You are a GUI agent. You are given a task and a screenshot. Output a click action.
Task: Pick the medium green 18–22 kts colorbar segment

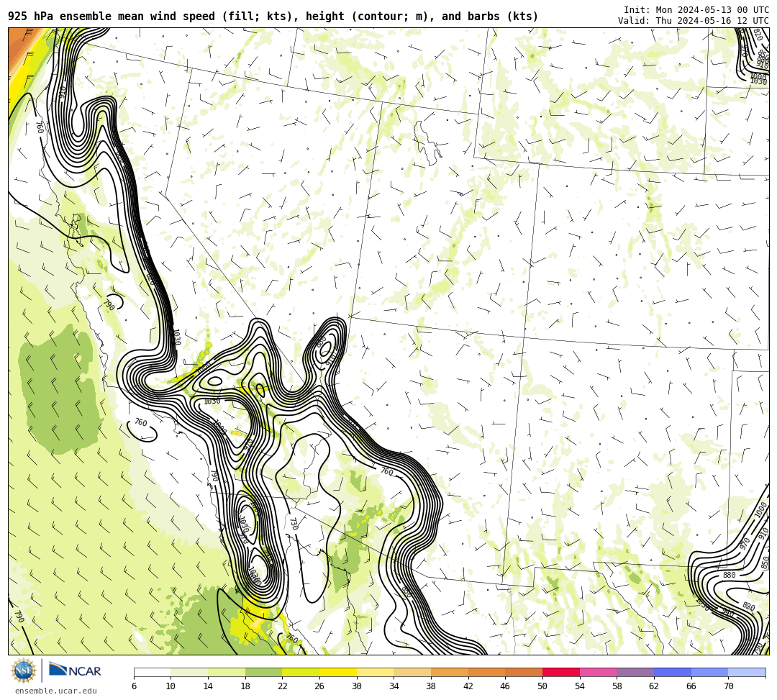point(263,672)
